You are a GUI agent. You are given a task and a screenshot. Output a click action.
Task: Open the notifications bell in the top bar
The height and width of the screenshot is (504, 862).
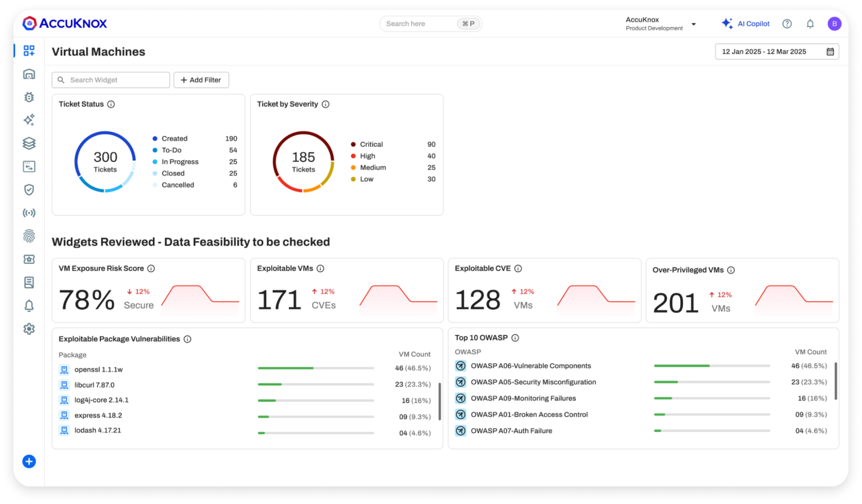[810, 23]
